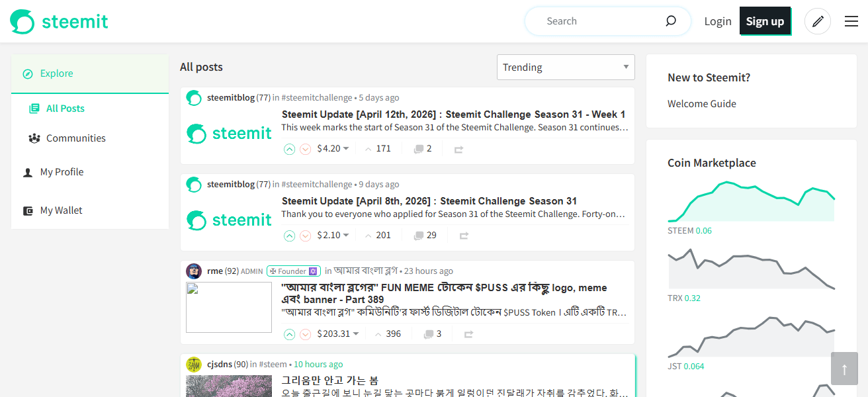Expand the $4.20 payout details
This screenshot has height=397, width=868.
pyautogui.click(x=333, y=149)
